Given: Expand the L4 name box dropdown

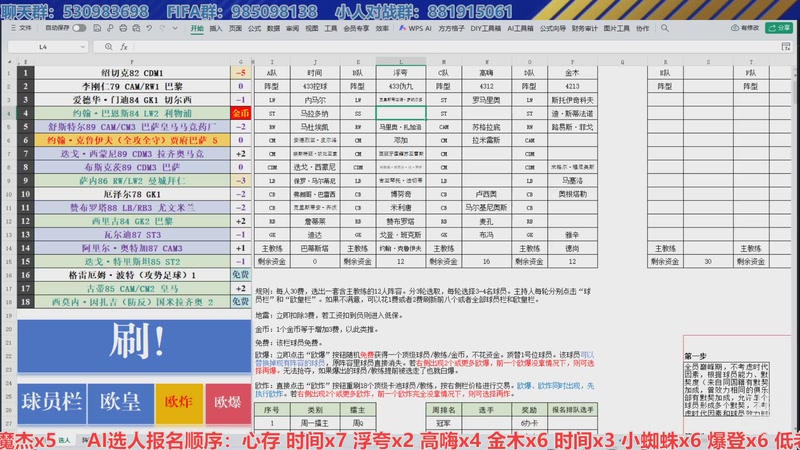Looking at the screenshot, I should point(83,47).
